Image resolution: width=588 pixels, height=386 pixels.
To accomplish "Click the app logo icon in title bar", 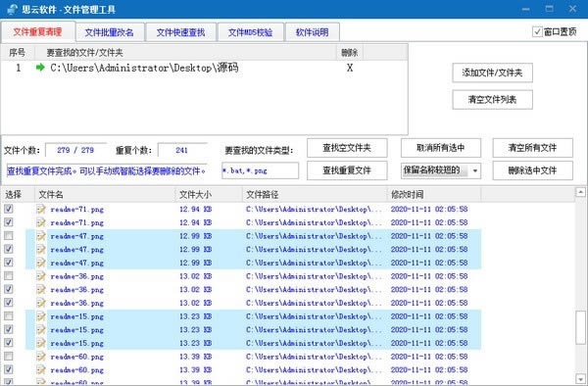I will (x=12, y=9).
